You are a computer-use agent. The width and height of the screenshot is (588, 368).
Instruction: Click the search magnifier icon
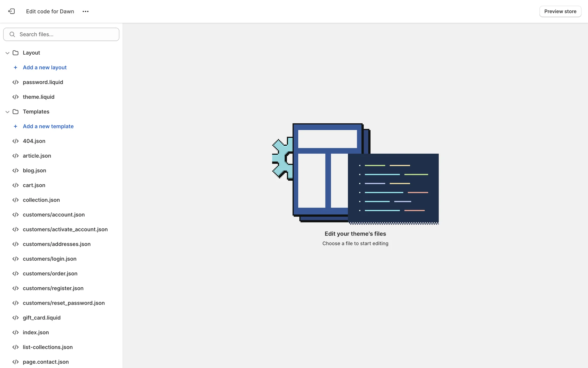click(12, 34)
